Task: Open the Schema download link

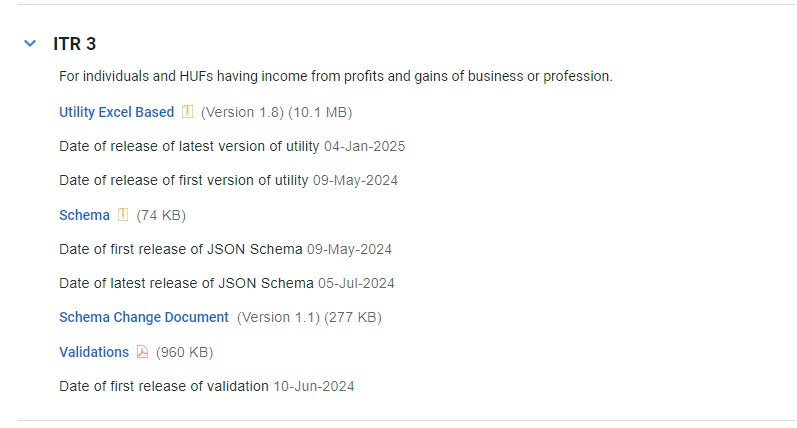Action: pos(84,215)
